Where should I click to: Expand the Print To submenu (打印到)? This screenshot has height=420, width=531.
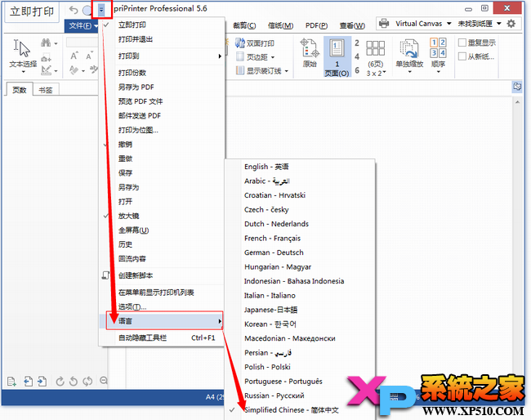(162, 56)
